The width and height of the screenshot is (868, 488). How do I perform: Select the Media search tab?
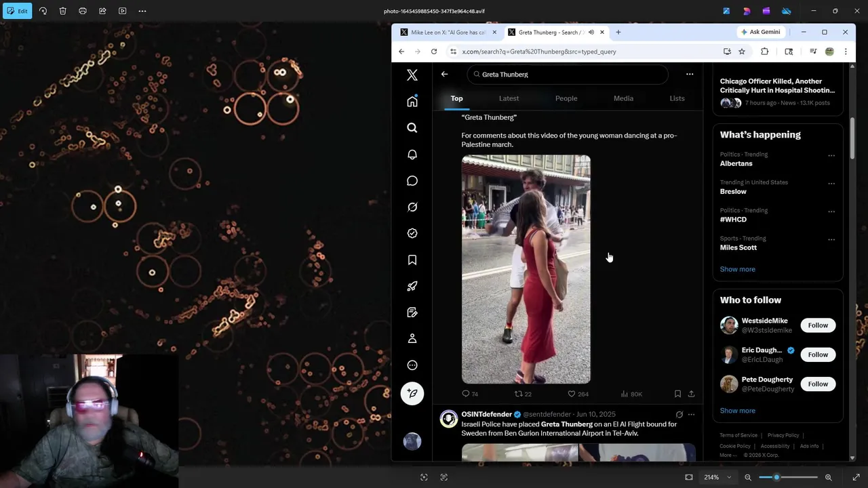[x=623, y=98]
